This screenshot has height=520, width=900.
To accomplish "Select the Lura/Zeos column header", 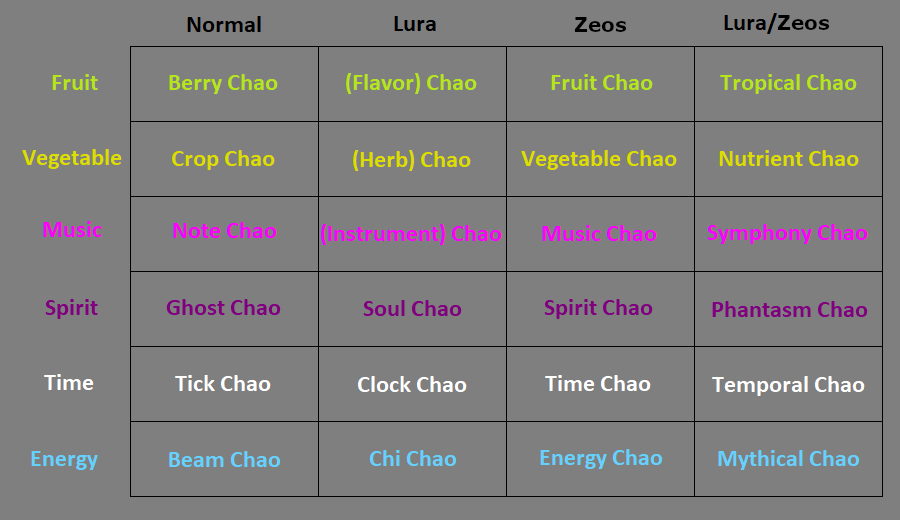I will [x=776, y=23].
